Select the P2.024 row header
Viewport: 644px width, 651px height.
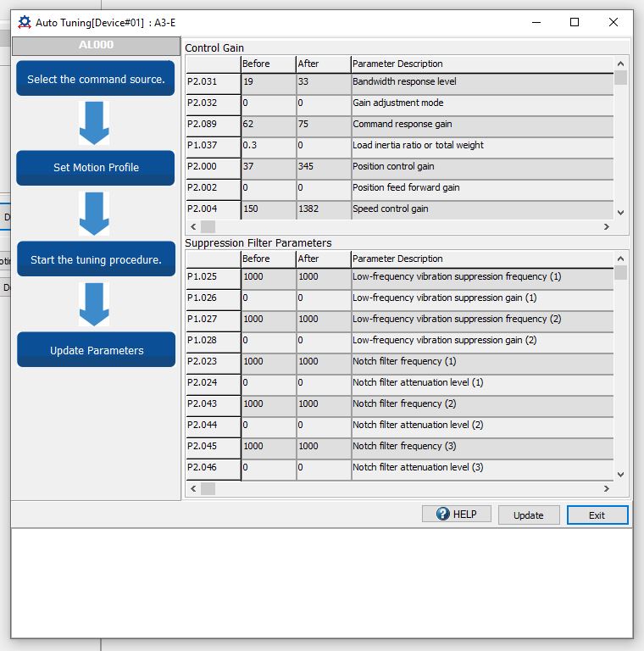tap(214, 385)
